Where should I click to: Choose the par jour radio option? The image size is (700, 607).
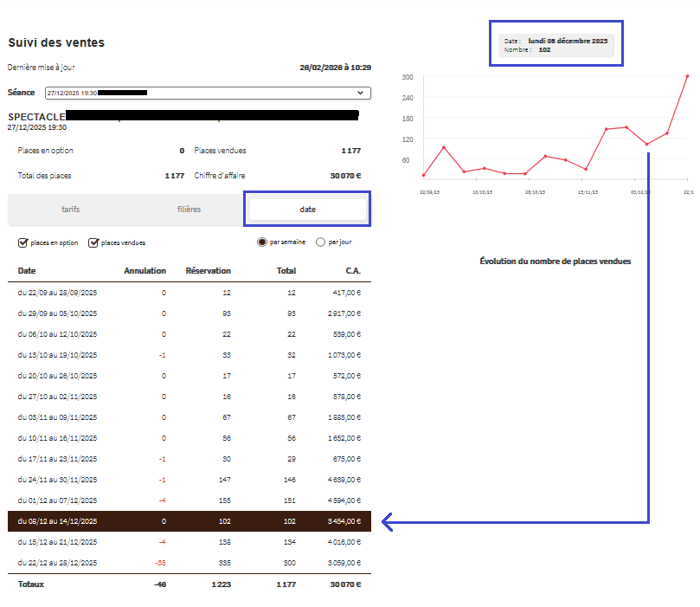[x=321, y=242]
